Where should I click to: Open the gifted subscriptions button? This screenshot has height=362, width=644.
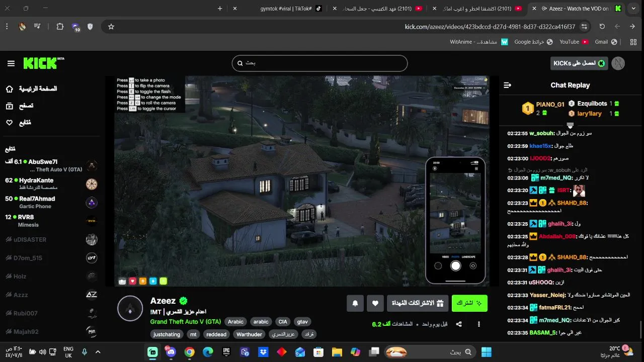tap(418, 303)
